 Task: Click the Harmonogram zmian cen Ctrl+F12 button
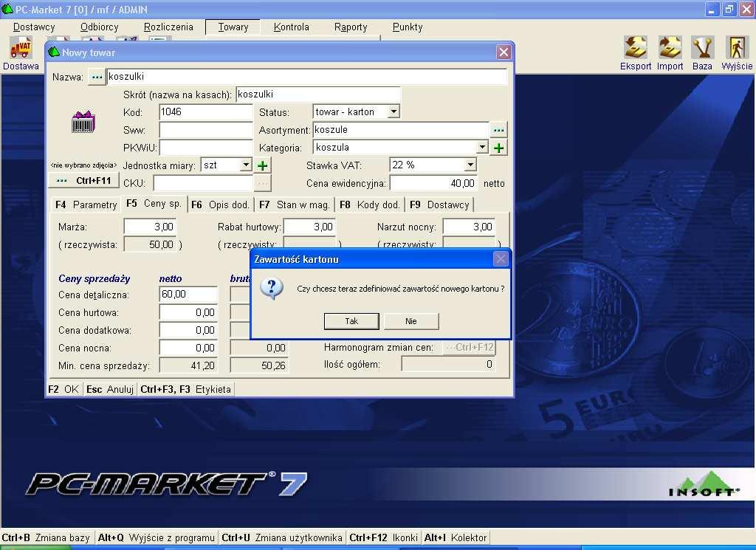click(469, 347)
